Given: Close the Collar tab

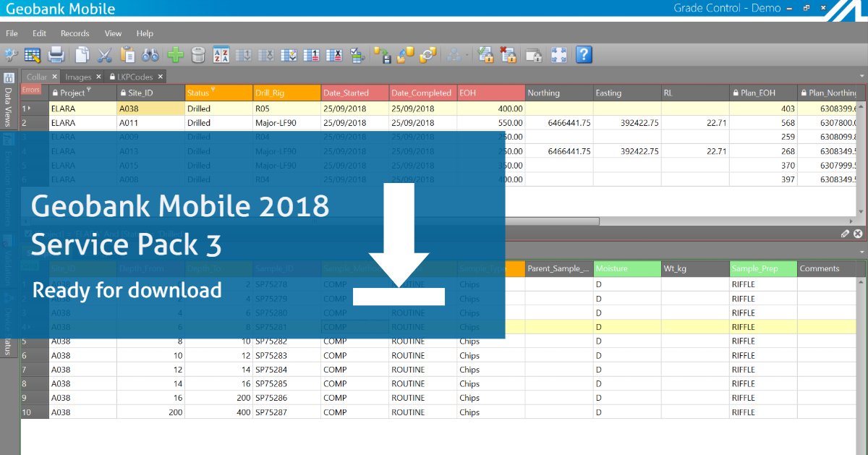Looking at the screenshot, I should click(54, 77).
